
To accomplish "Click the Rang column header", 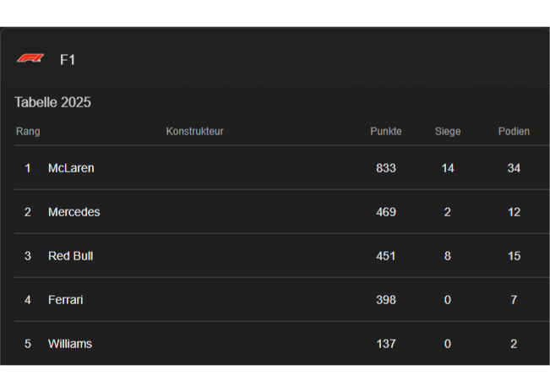I will pos(28,131).
